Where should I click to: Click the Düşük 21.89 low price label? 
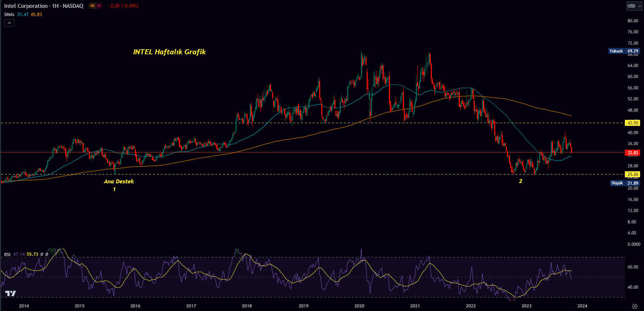point(625,183)
